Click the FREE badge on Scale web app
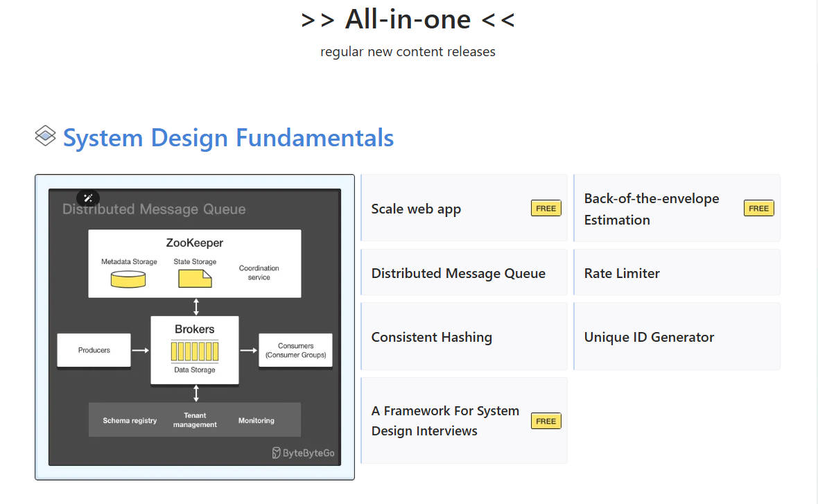Screen dimensions: 818x504 tap(546, 208)
